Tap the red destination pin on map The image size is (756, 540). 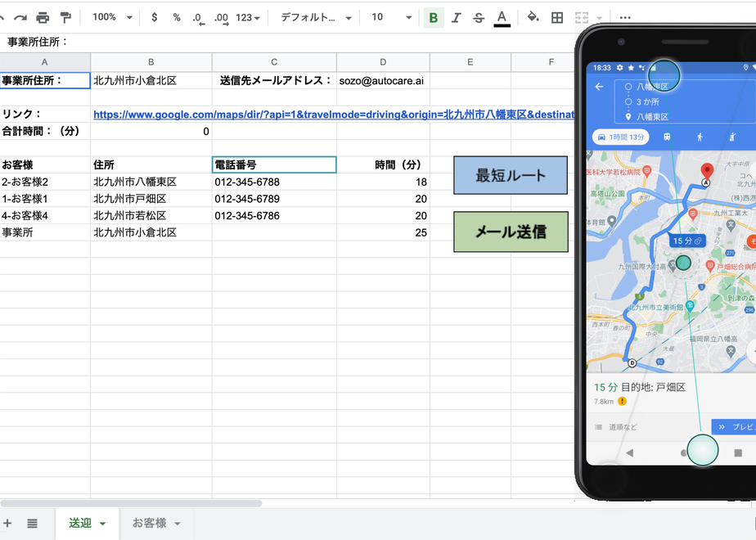707,171
